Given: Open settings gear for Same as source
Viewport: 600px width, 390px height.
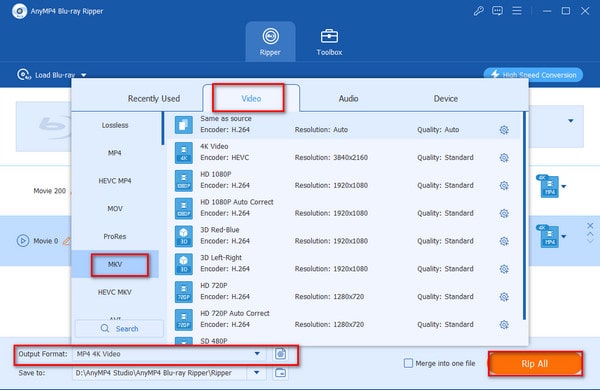Looking at the screenshot, I should [504, 130].
